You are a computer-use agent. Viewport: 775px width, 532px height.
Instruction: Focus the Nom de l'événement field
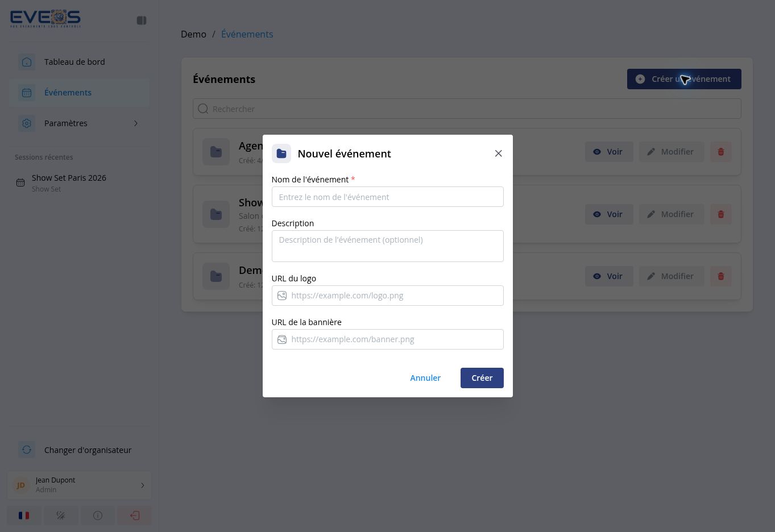(388, 197)
